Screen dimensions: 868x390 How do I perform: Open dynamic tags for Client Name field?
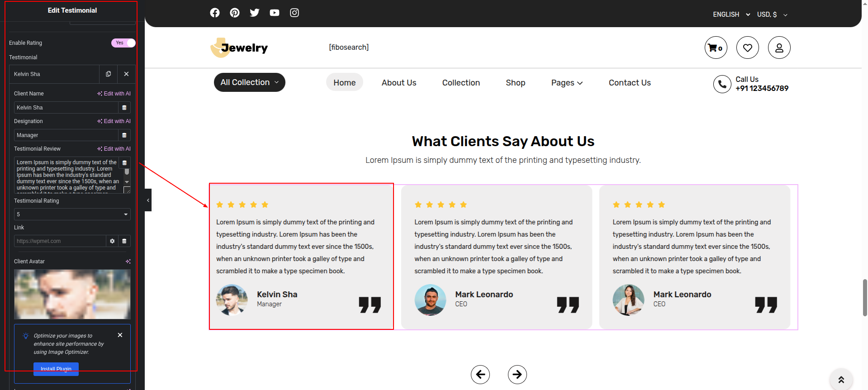click(124, 108)
